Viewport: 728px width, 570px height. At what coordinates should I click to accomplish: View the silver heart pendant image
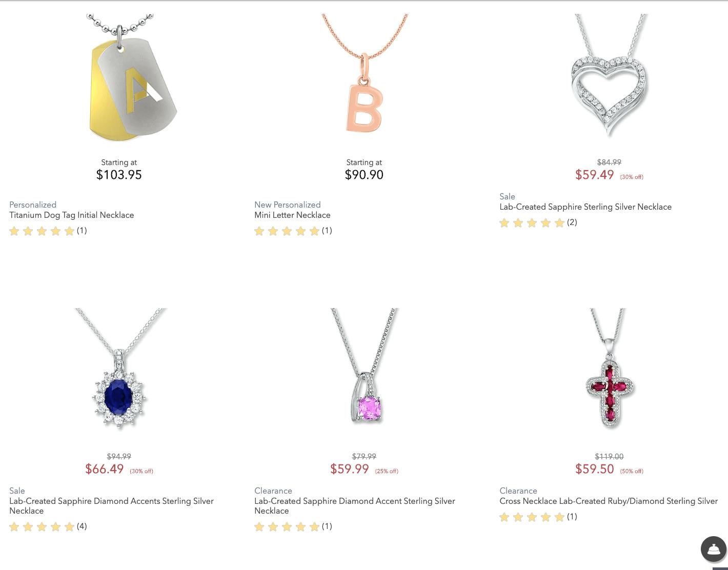point(610,75)
